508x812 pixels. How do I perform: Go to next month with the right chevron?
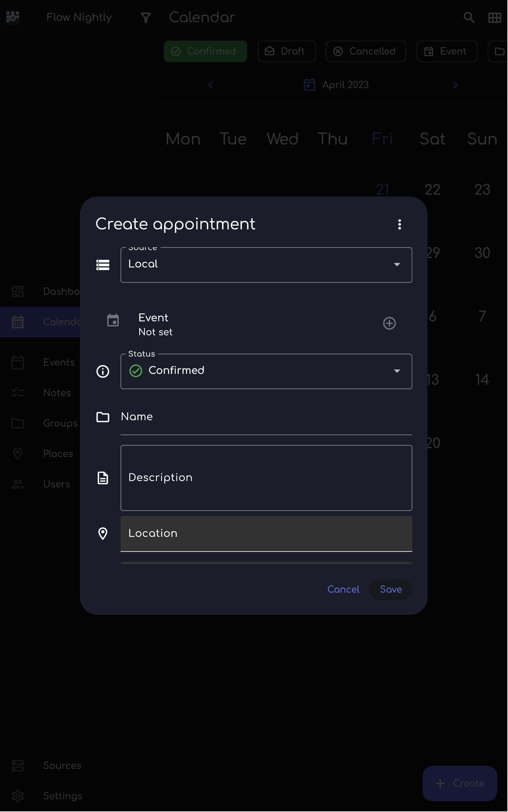click(455, 85)
